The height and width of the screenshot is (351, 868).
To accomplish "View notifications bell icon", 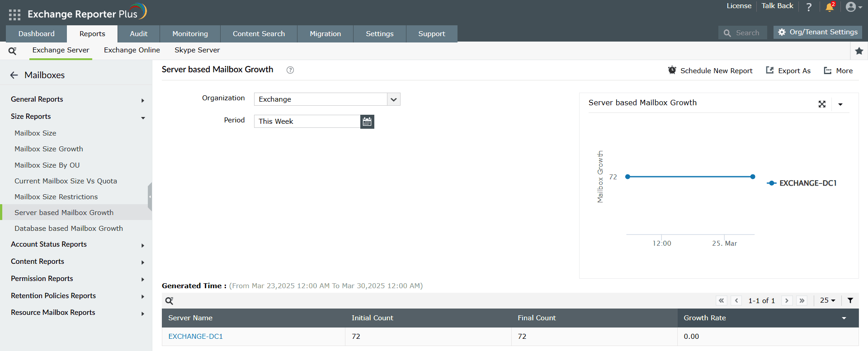I will [x=830, y=7].
